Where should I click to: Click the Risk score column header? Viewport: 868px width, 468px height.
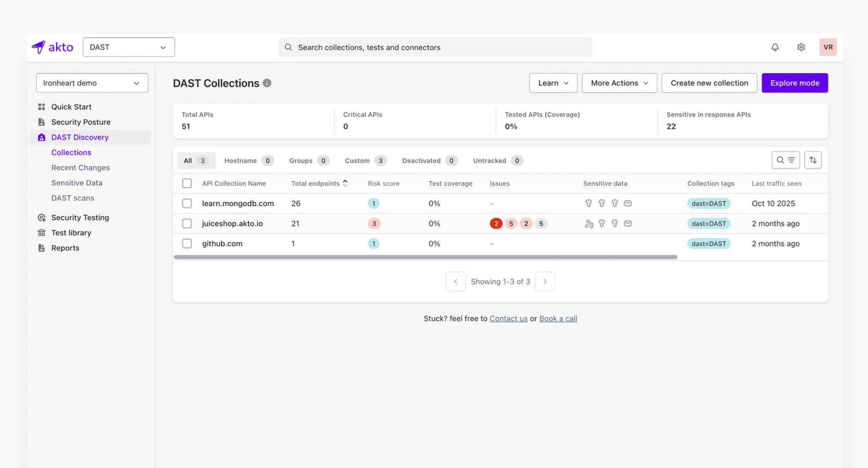[383, 183]
